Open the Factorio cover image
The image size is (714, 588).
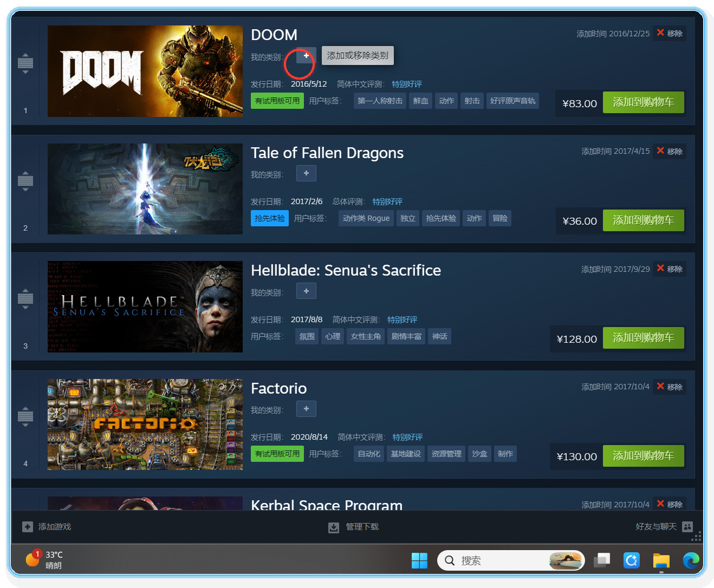coord(145,424)
